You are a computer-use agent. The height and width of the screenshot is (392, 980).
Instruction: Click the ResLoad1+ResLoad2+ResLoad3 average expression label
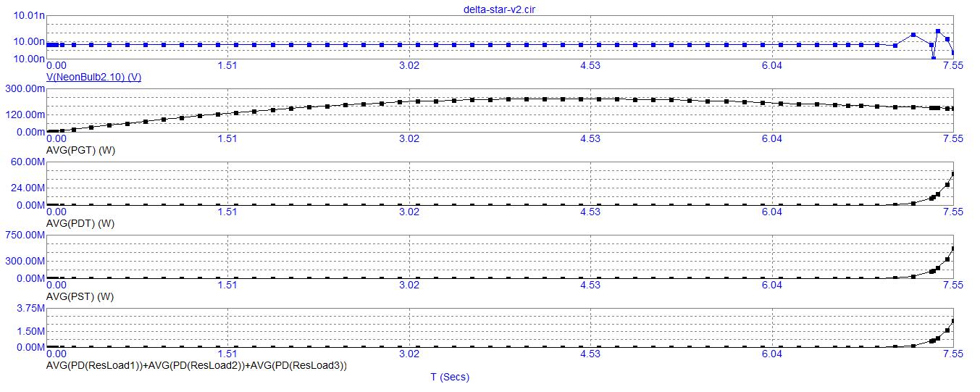coord(196,366)
